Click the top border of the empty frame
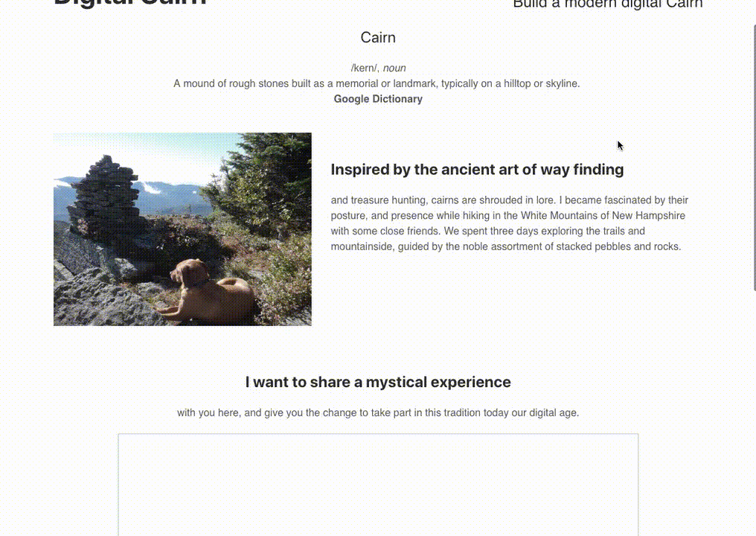Viewport: 756px width, 536px height. [x=378, y=434]
